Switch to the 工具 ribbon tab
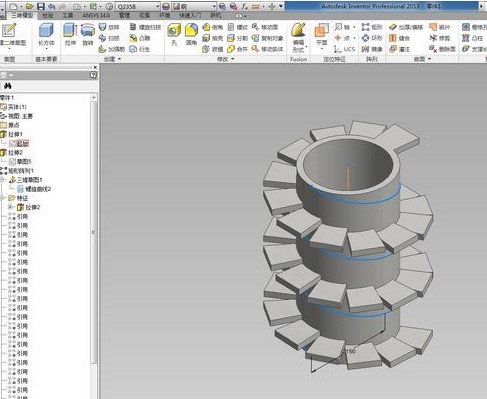This screenshot has width=487, height=399. click(68, 15)
